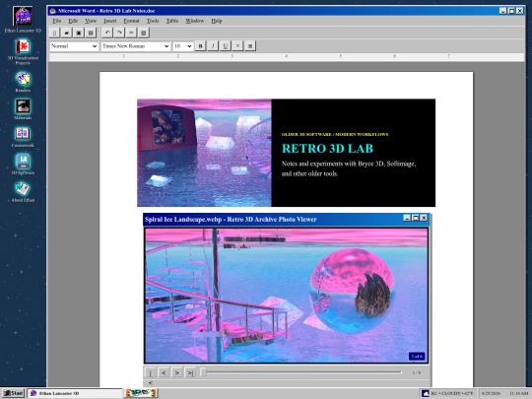
Task: Click the Cut scissors toolbar icon
Action: pos(131,33)
